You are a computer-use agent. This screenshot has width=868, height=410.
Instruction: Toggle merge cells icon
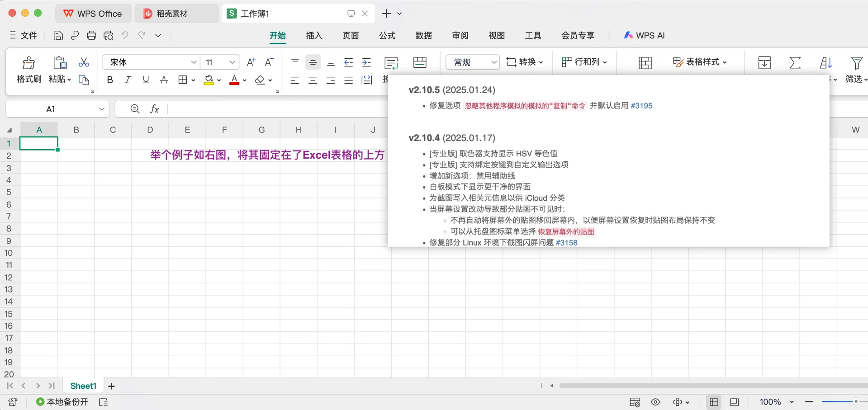coord(419,62)
